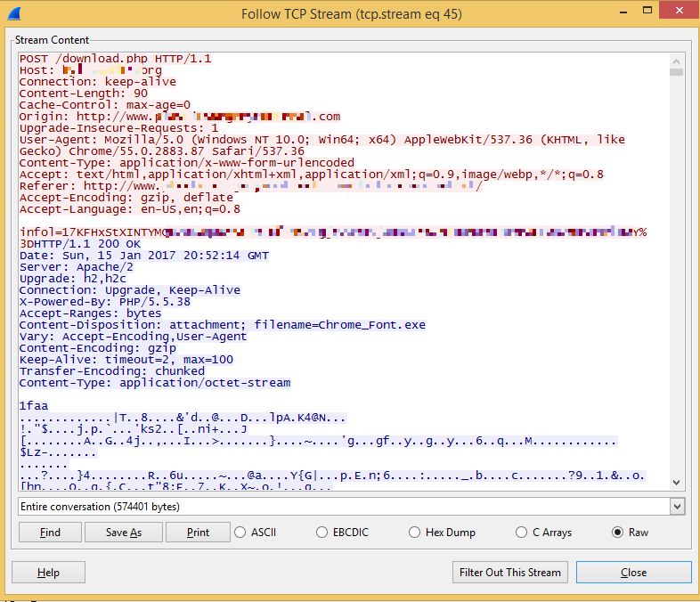Click the 'Upgrade: h2,h2c' line
This screenshot has height=602, width=700.
pyautogui.click(x=72, y=279)
